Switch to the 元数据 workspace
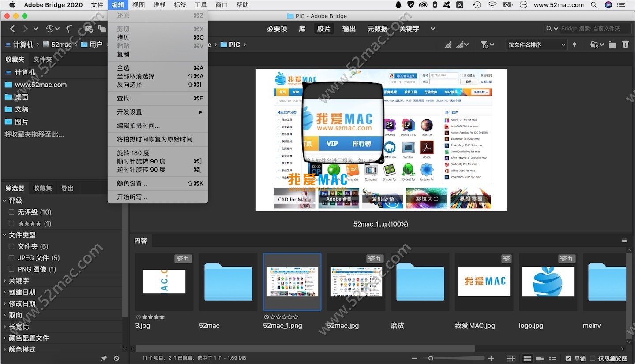635x364 pixels. (x=377, y=29)
